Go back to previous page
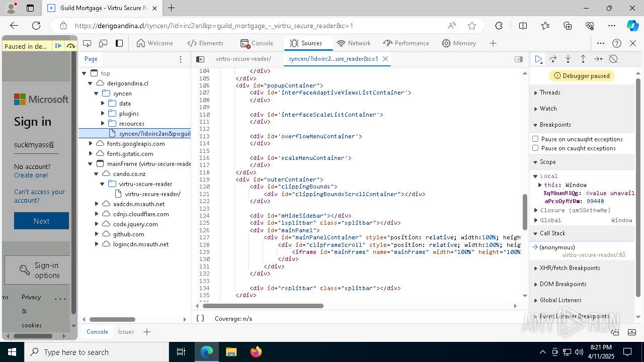The height and width of the screenshot is (362, 644). pos(14,26)
